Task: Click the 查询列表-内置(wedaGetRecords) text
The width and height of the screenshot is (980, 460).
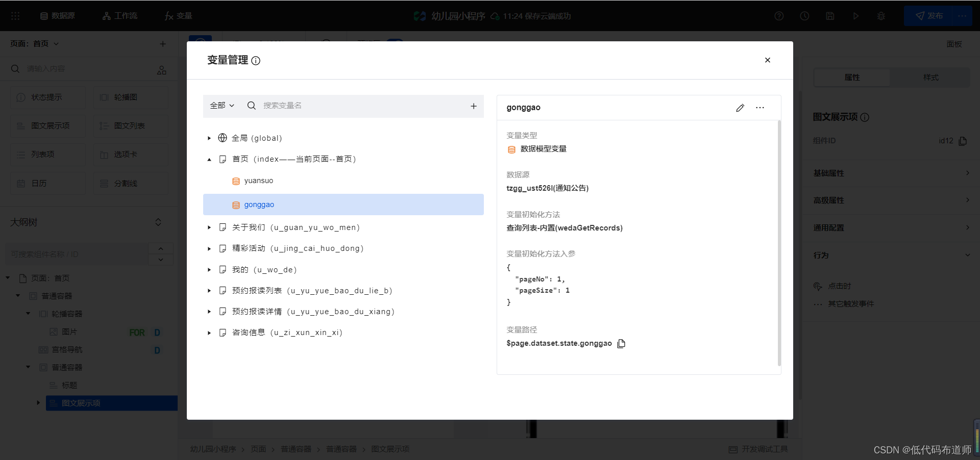Action: pos(565,228)
